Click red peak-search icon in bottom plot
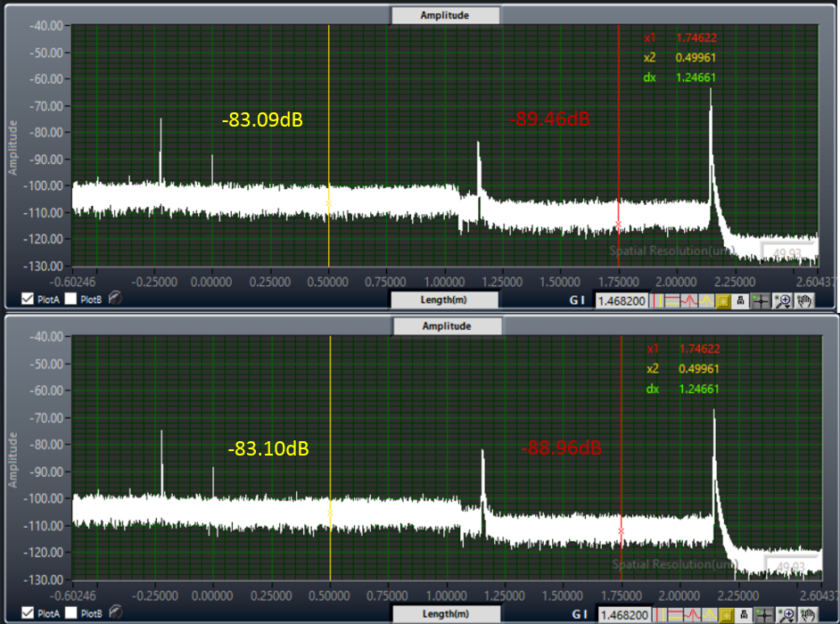Image resolution: width=840 pixels, height=624 pixels. [692, 615]
